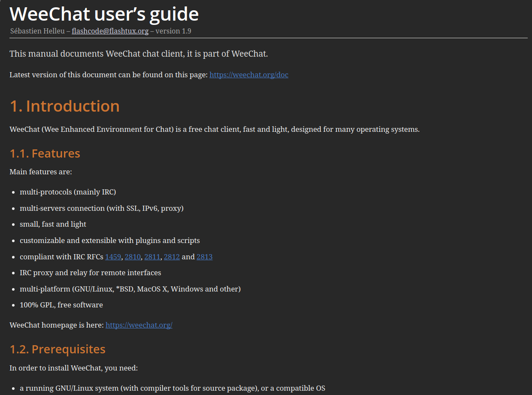This screenshot has width=532, height=395.
Task: Click the "multi-protocols (mainly IRC)" bullet
Action: pyautogui.click(x=68, y=192)
